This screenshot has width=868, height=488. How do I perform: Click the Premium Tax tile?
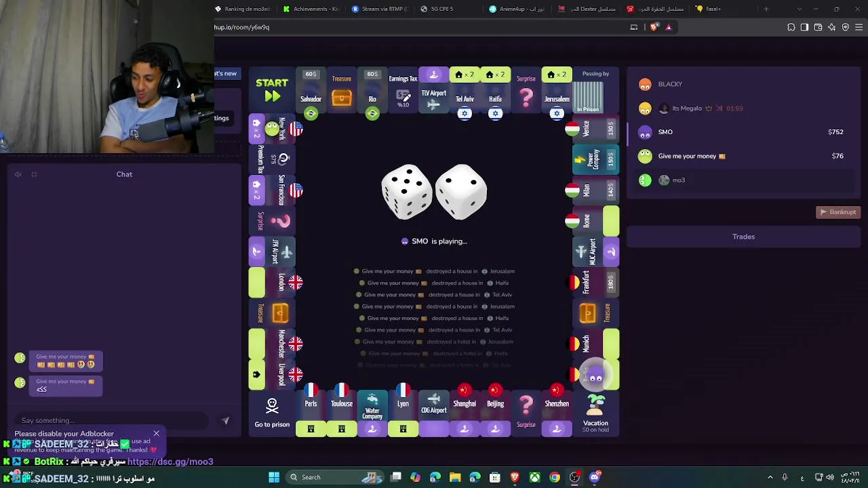point(272,159)
